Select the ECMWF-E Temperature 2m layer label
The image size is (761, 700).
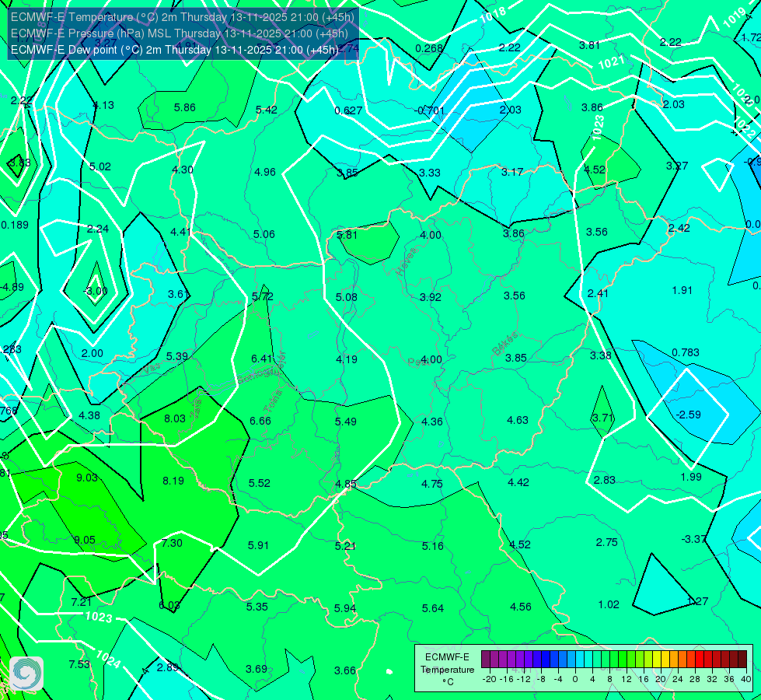point(183,17)
